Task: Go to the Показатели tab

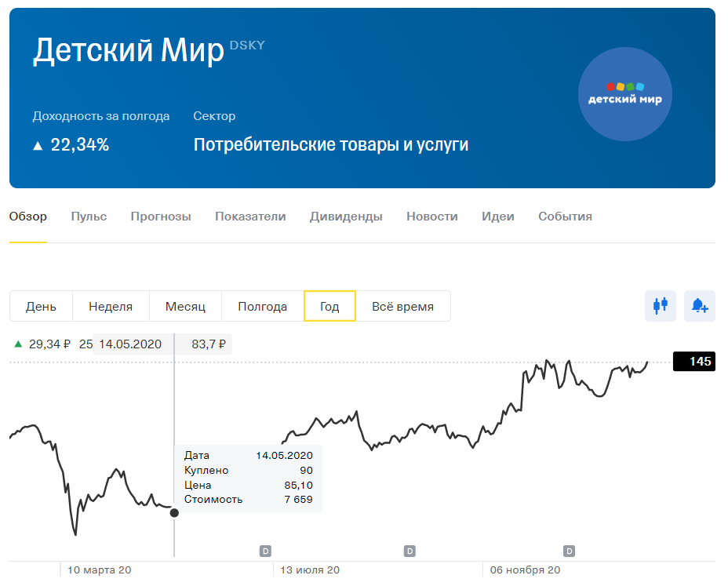Action: pos(250,217)
